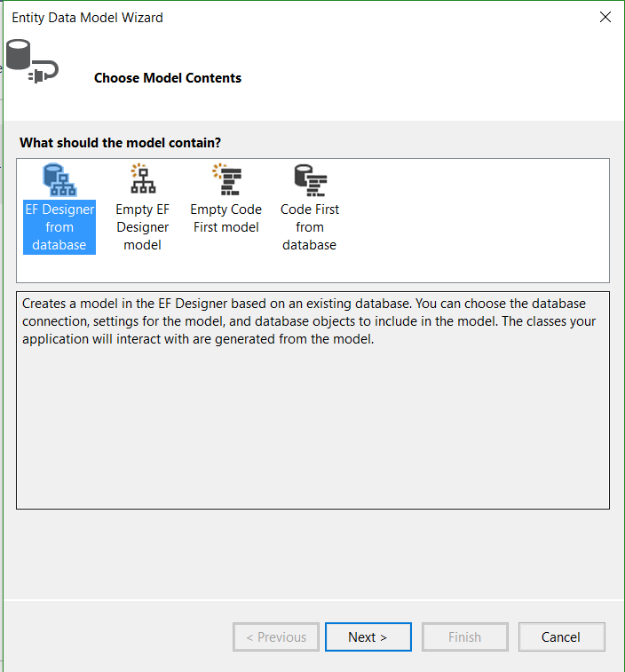Click the database plug wizard icon
Screen dimensions: 625x672
click(32, 61)
